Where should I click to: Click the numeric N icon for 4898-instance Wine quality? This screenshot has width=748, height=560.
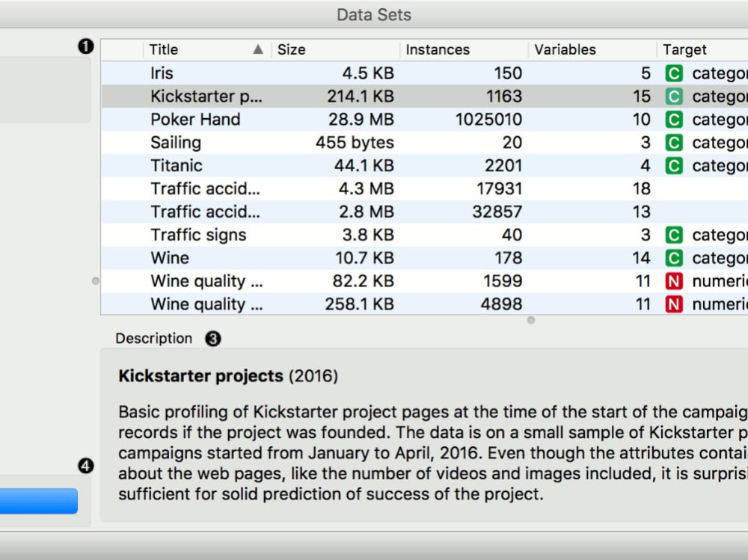[x=674, y=304]
